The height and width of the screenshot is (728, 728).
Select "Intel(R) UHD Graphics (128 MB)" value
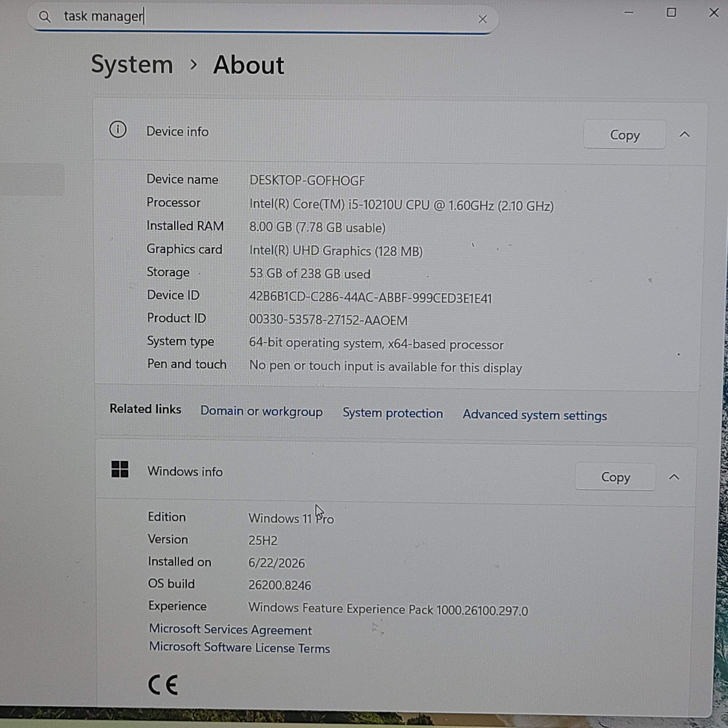click(336, 251)
